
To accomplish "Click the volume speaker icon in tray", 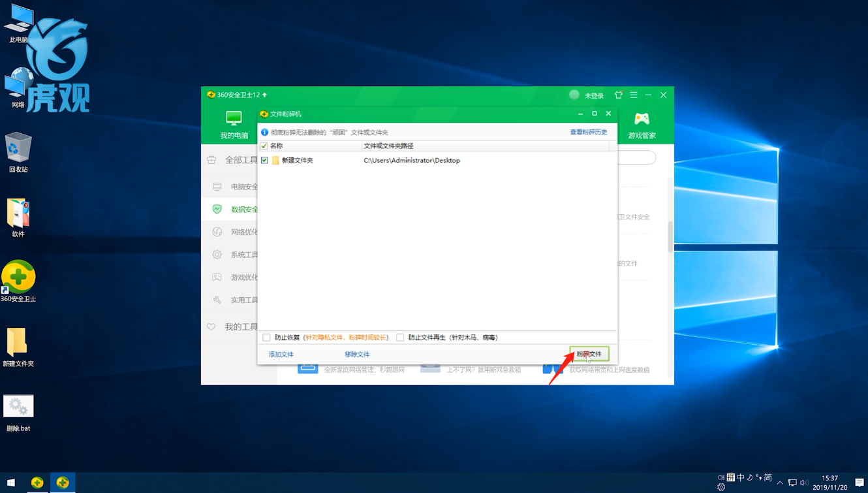I will [x=805, y=483].
